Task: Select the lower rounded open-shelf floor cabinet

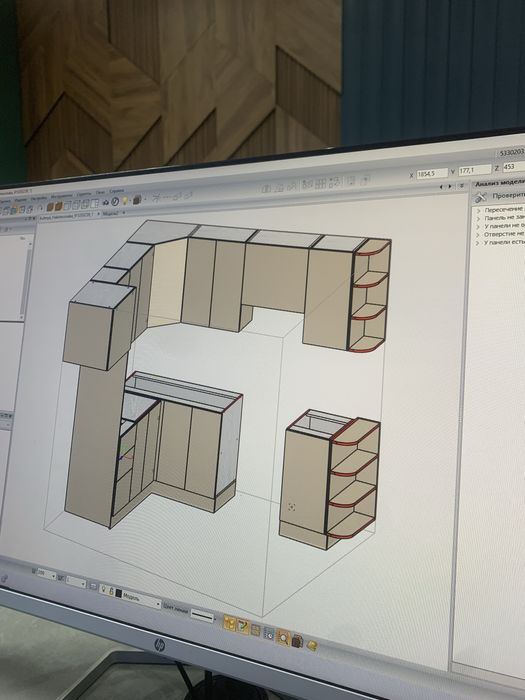Action: (x=355, y=479)
